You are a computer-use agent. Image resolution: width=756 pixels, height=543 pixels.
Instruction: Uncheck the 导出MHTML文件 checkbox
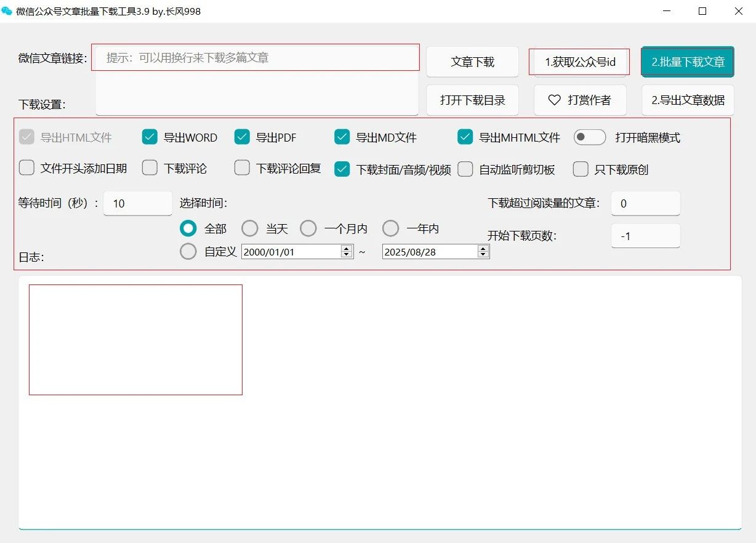tap(465, 137)
